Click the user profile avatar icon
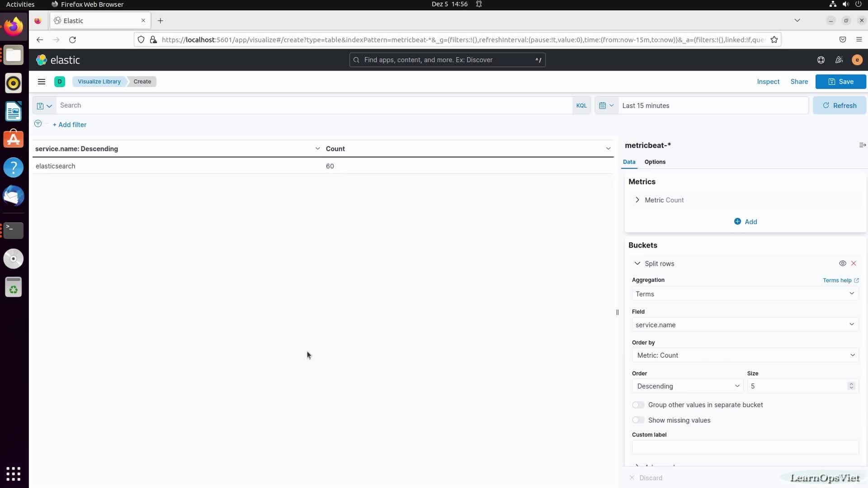Viewport: 868px width, 488px height. click(857, 60)
